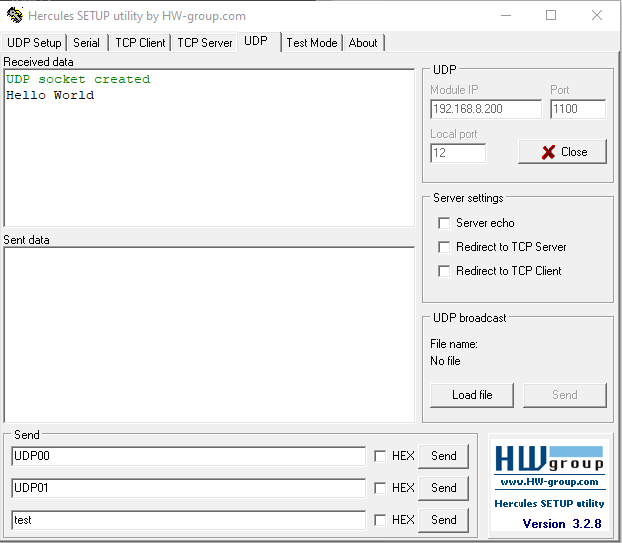This screenshot has width=622, height=543.
Task: Close the UDP socket with Close button
Action: [563, 152]
